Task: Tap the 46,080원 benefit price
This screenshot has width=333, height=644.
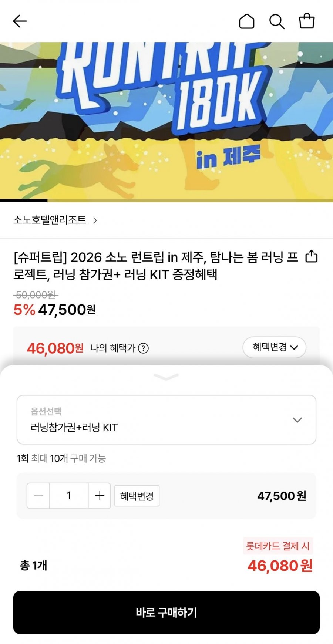Action: coord(55,348)
